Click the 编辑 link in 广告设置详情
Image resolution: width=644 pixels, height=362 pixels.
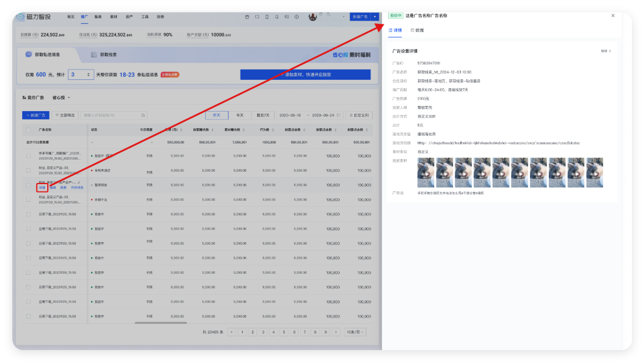[605, 51]
